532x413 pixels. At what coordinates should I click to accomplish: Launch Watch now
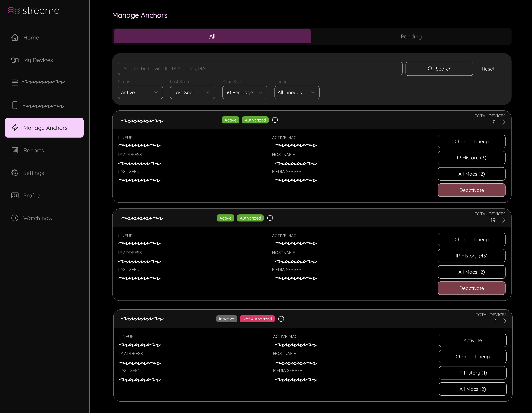tap(38, 218)
